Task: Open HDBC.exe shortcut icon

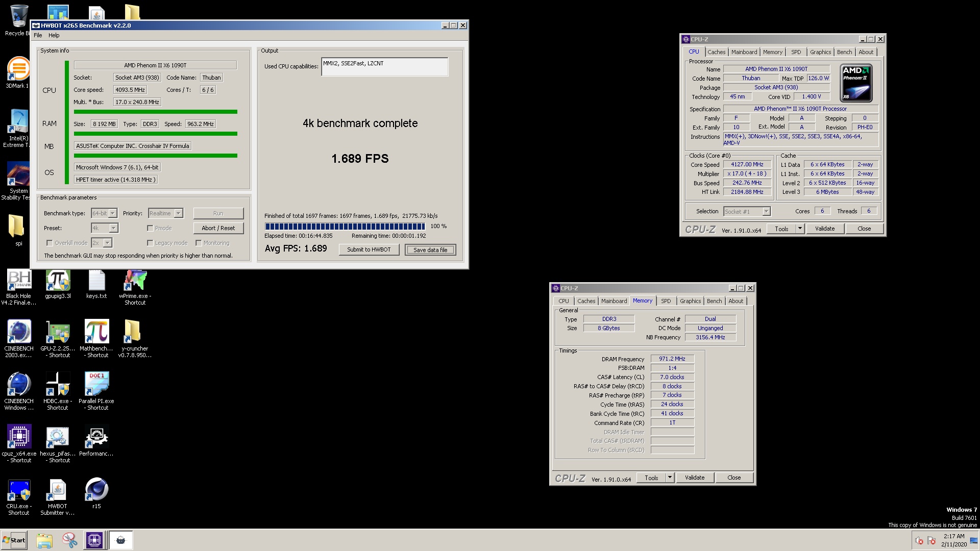Action: 58,392
